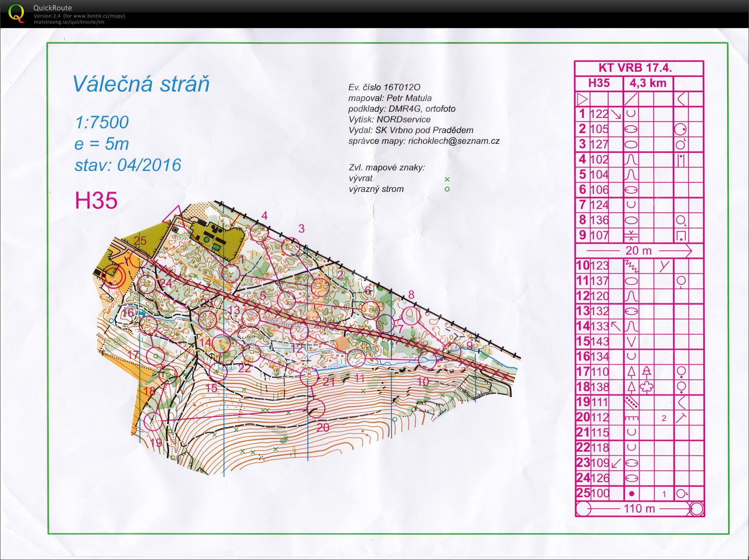The image size is (749, 560).
Task: Click the 110 m finish distance text
Action: [639, 509]
